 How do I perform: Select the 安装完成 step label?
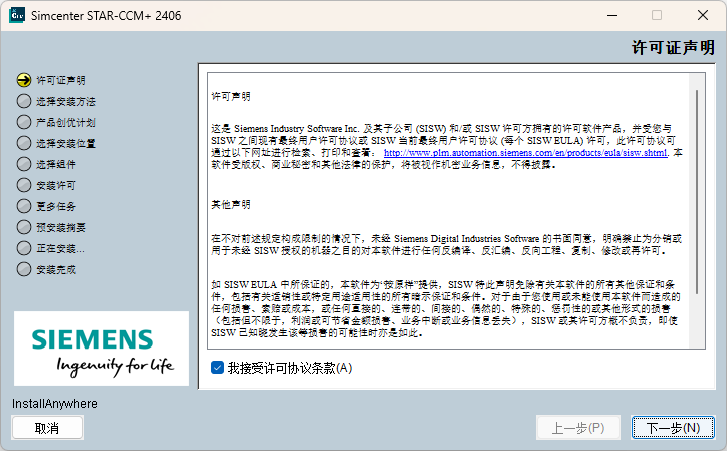(x=56, y=269)
